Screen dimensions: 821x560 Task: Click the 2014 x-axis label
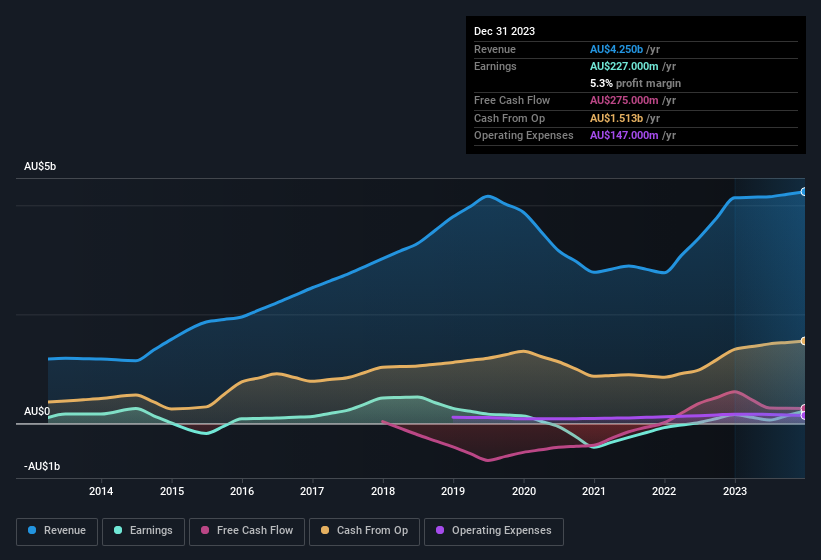101,491
